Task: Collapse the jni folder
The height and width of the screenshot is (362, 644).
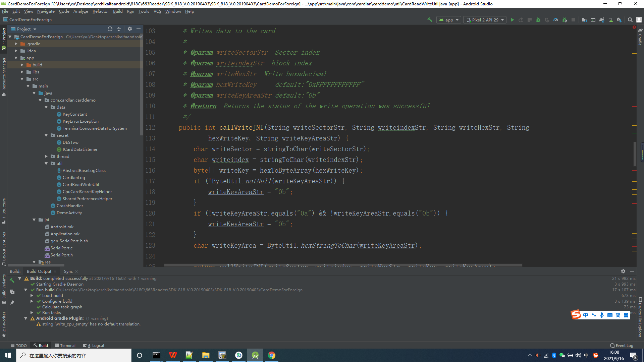Action: (x=34, y=220)
